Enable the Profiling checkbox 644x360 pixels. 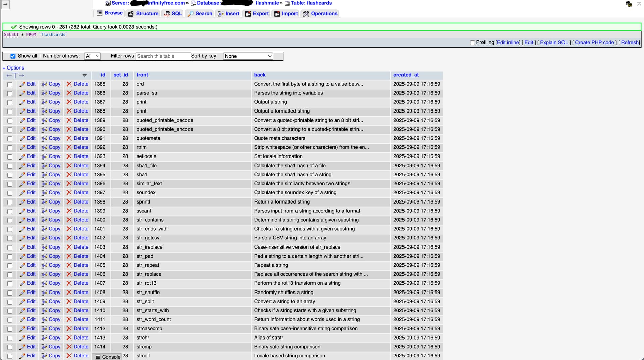tap(472, 43)
